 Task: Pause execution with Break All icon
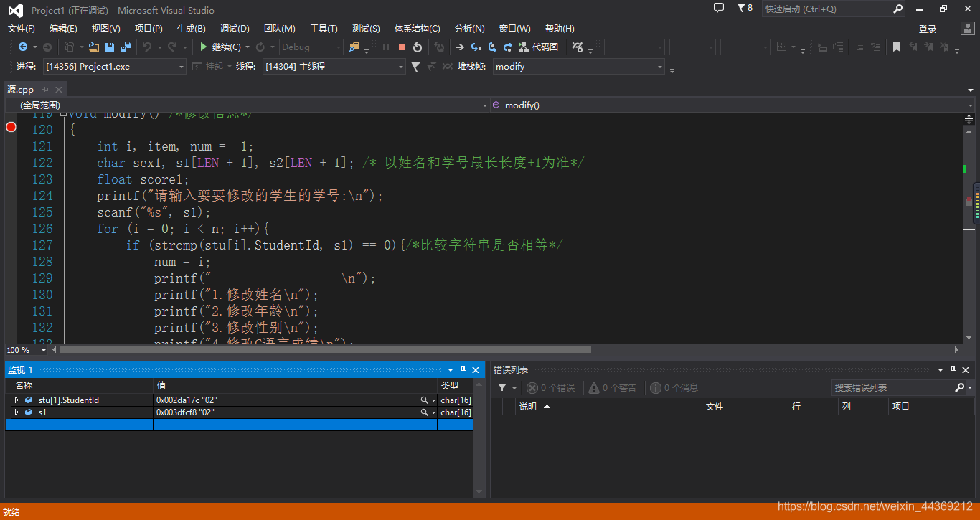click(x=386, y=47)
